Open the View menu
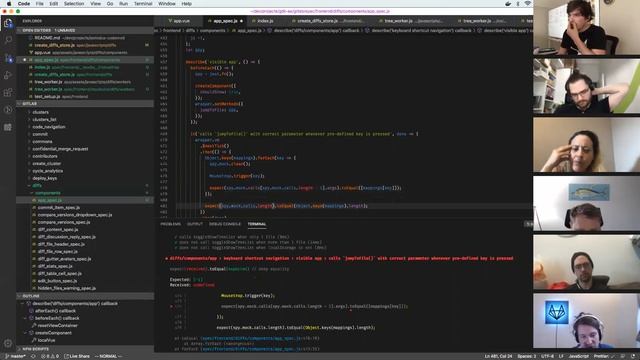 pos(96,4)
